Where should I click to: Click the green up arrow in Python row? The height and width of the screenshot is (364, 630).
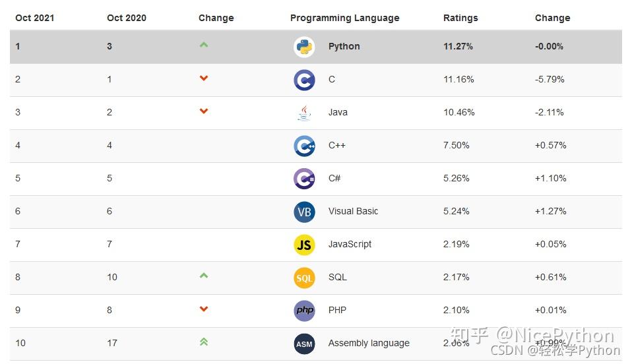coord(204,45)
